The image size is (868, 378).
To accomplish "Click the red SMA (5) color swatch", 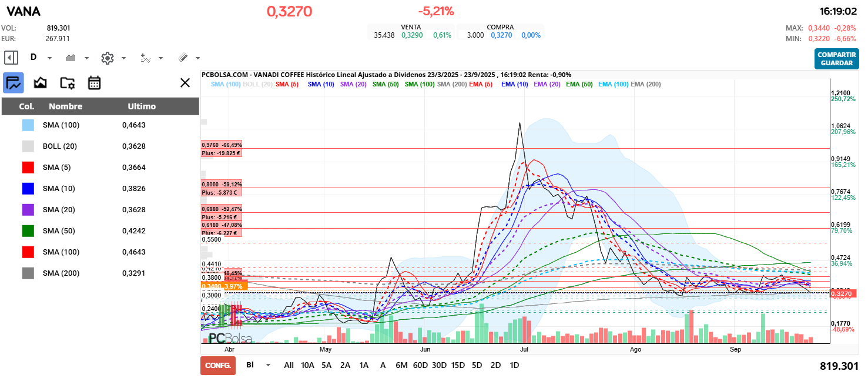I will 28,168.
